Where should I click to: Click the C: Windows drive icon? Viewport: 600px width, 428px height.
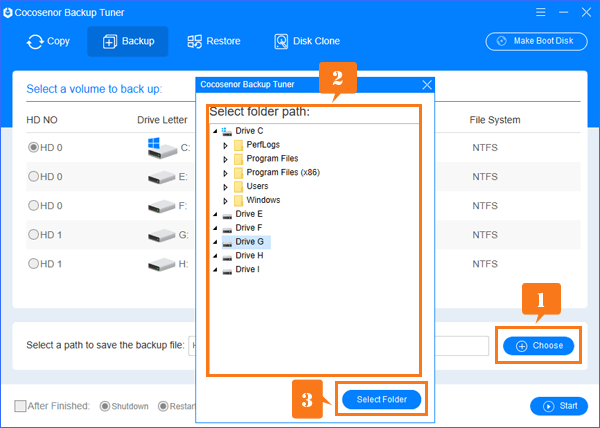pos(162,148)
